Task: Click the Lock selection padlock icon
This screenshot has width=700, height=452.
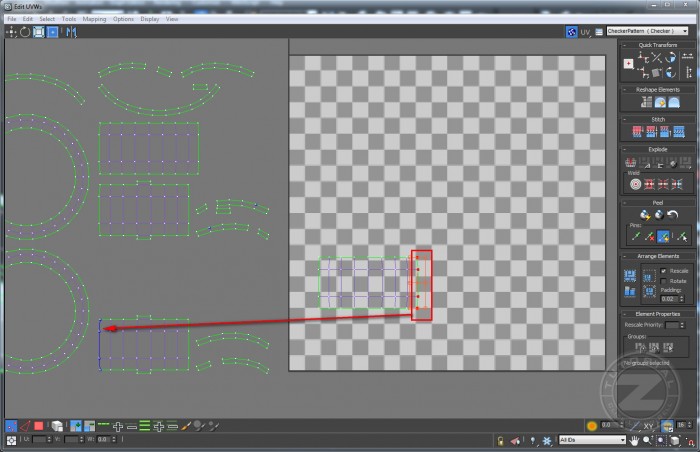Action: click(x=500, y=440)
